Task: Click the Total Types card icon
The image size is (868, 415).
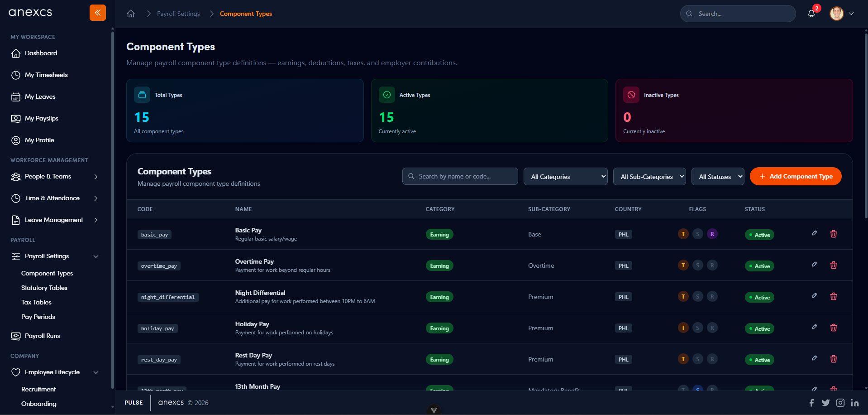Action: click(142, 95)
